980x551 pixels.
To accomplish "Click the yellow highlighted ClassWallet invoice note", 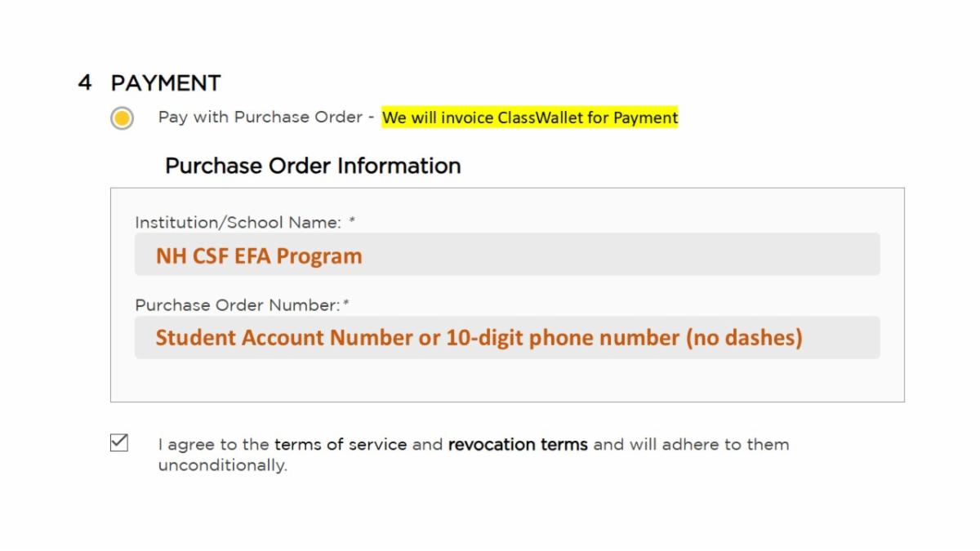I will 529,118.
